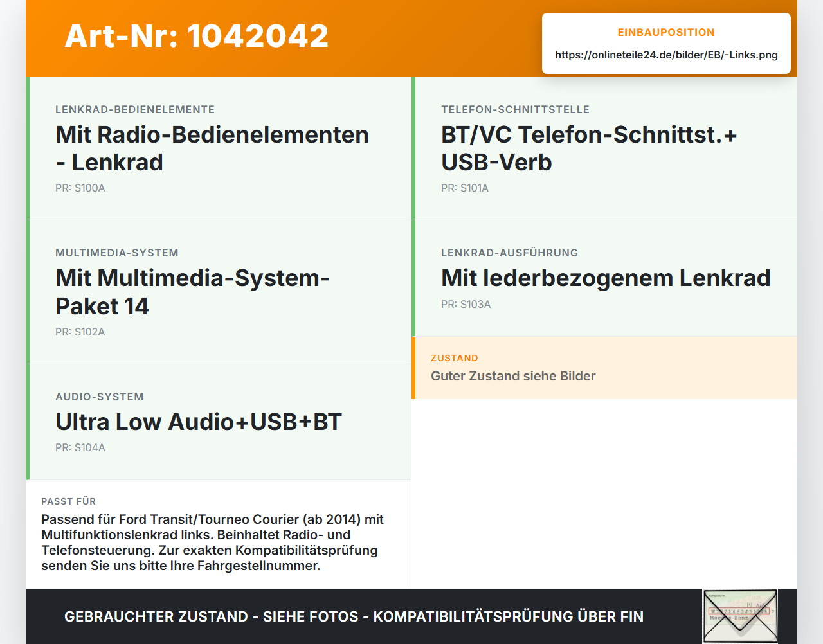Click PR: S101A code text
823x644 pixels.
coord(465,188)
